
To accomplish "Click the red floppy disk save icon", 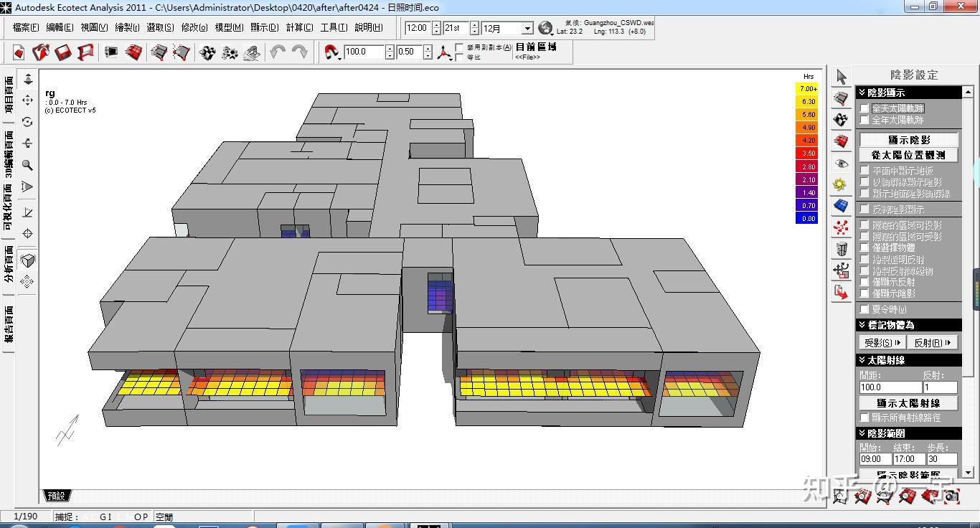I will [63, 52].
